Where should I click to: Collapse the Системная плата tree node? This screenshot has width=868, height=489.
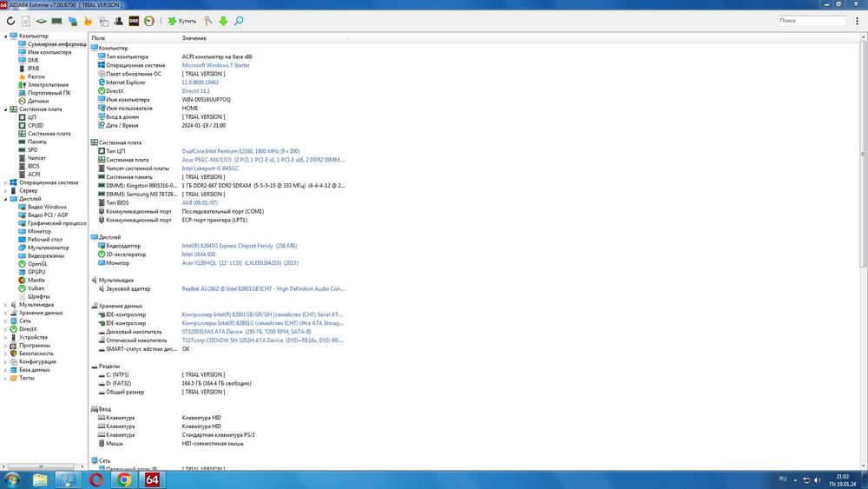[x=5, y=109]
